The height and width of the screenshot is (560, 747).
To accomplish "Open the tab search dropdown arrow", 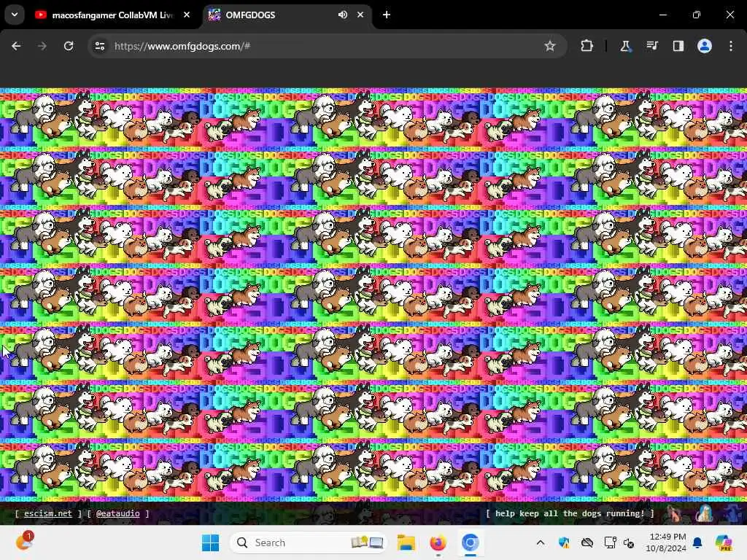I will [15, 15].
